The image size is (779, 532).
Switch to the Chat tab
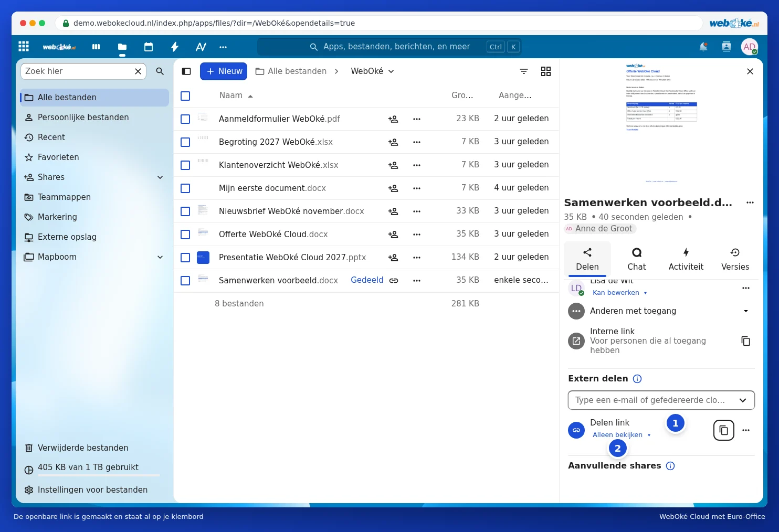click(637, 259)
